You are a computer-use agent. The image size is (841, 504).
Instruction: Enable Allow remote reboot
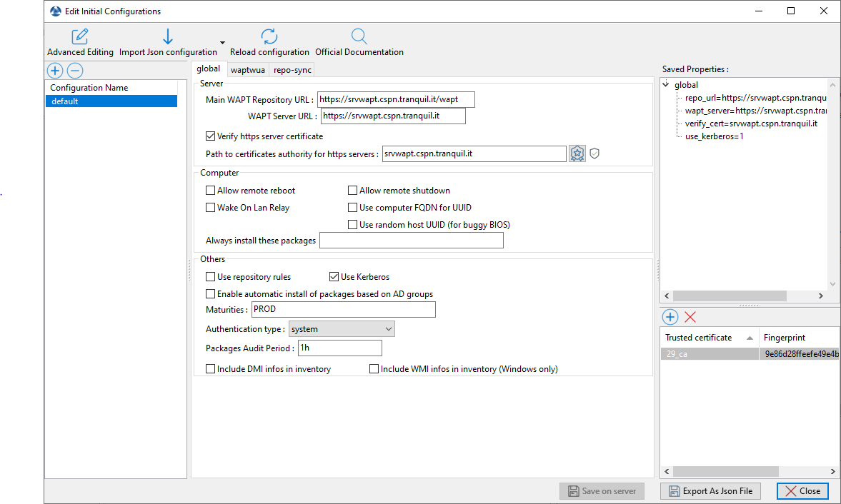tap(210, 190)
